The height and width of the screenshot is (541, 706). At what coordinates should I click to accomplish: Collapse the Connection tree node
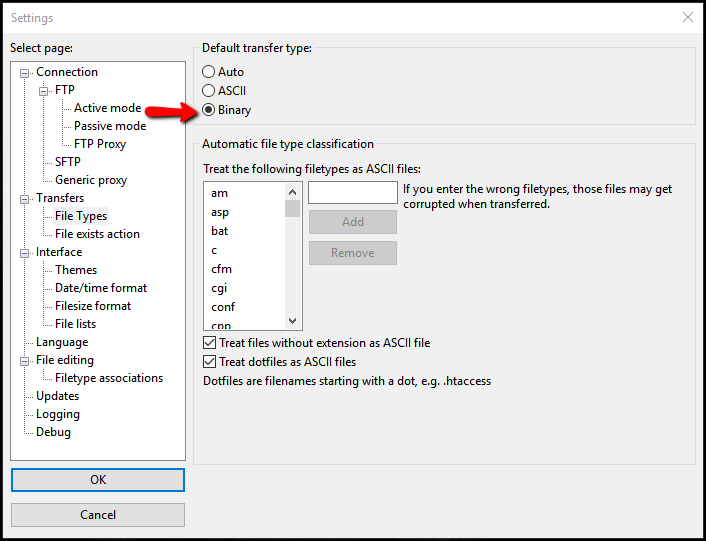pyautogui.click(x=25, y=73)
